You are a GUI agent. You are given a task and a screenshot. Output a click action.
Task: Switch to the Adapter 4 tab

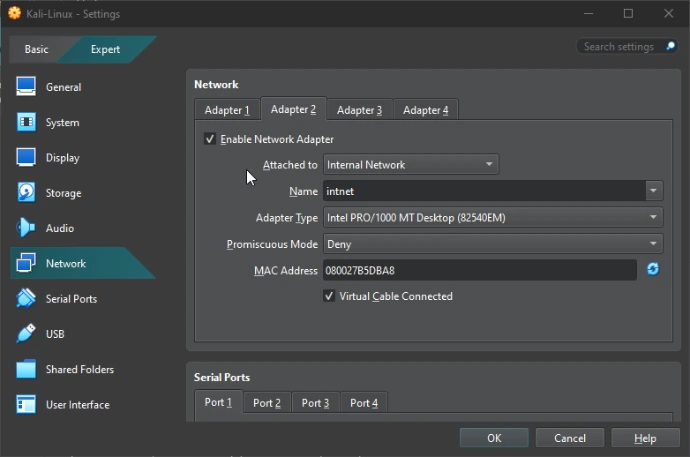[x=426, y=110]
